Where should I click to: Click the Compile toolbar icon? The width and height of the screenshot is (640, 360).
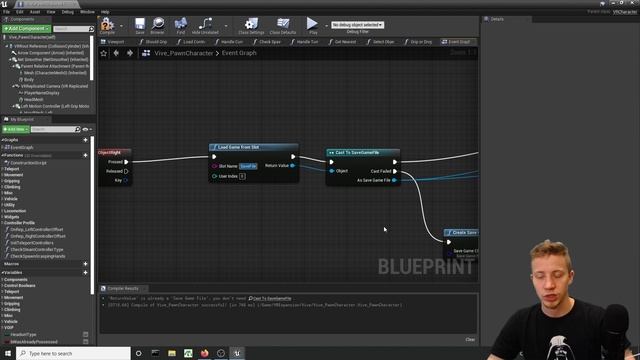[107, 25]
